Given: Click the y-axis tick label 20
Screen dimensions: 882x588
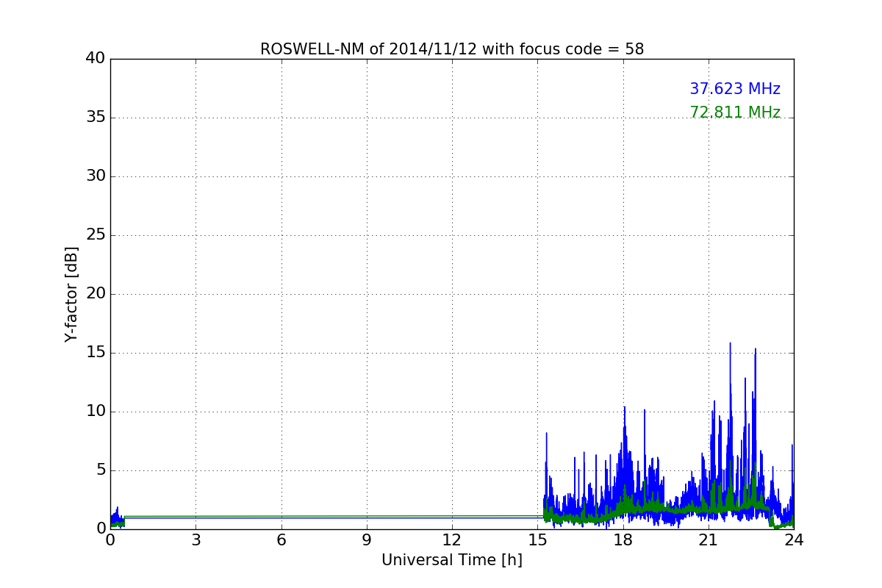Looking at the screenshot, I should click(x=96, y=293).
